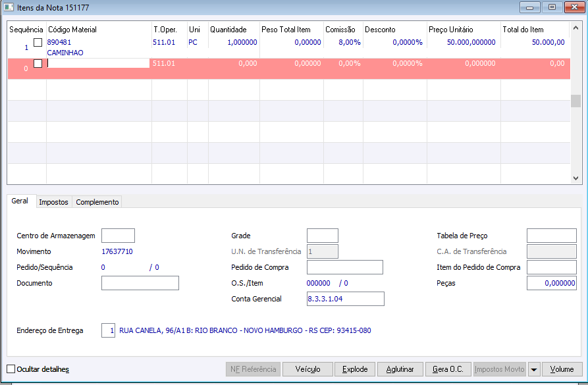Click the Grade input field

point(323,236)
